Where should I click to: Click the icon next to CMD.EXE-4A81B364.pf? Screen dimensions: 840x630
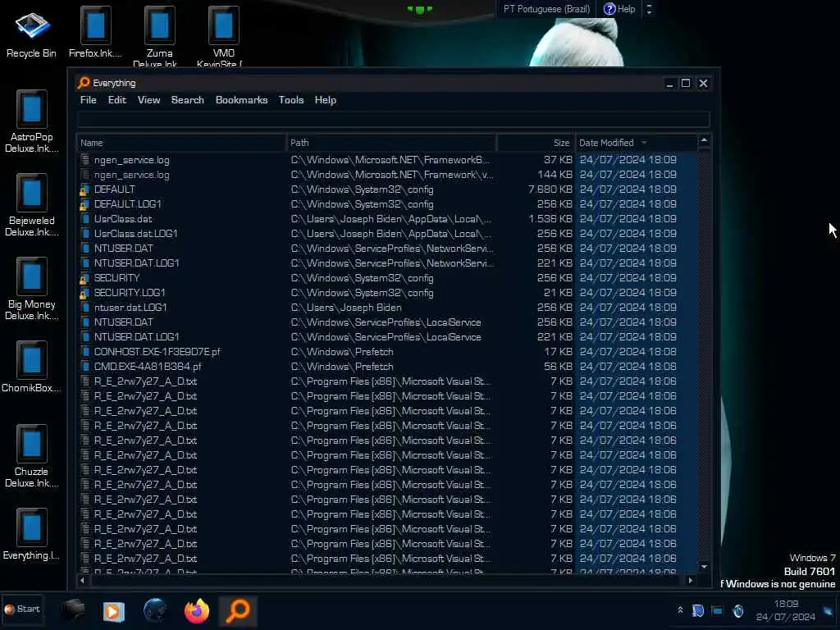pos(84,367)
